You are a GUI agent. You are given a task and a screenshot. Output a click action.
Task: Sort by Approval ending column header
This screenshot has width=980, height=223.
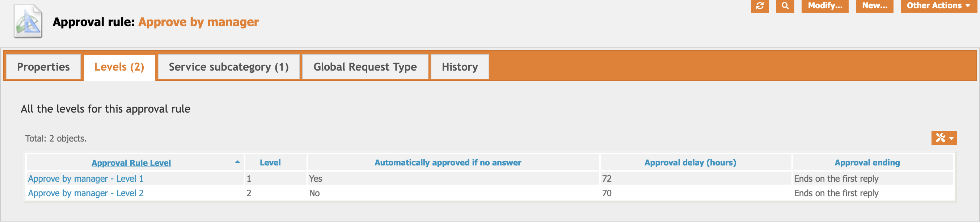pyautogui.click(x=867, y=163)
